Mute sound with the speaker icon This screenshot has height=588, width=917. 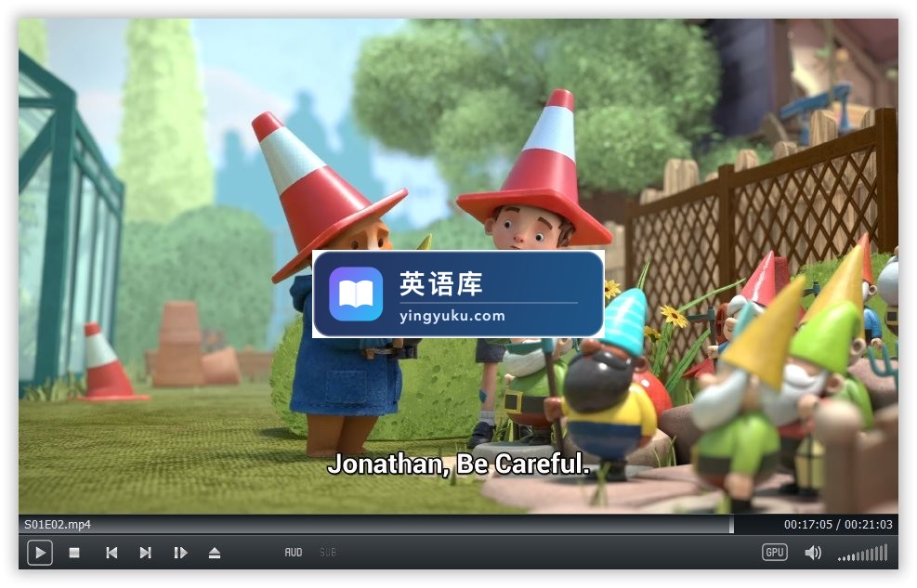click(813, 553)
